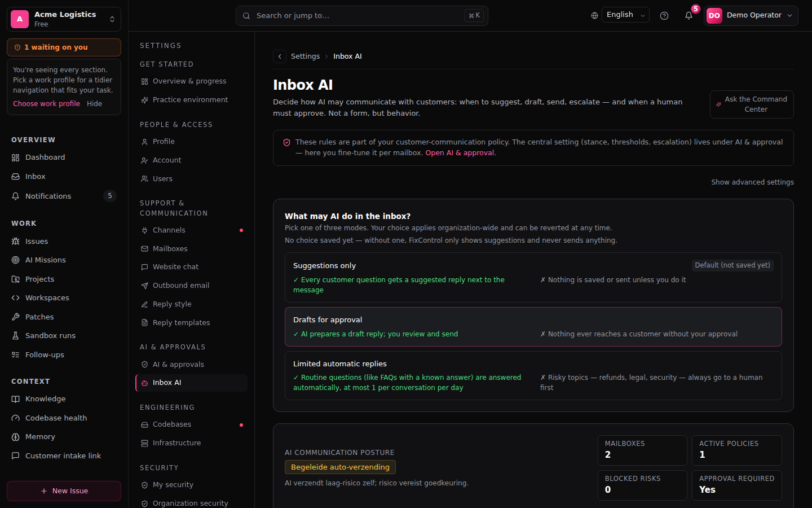
Task: Click the Patches wrench icon
Action: [16, 317]
